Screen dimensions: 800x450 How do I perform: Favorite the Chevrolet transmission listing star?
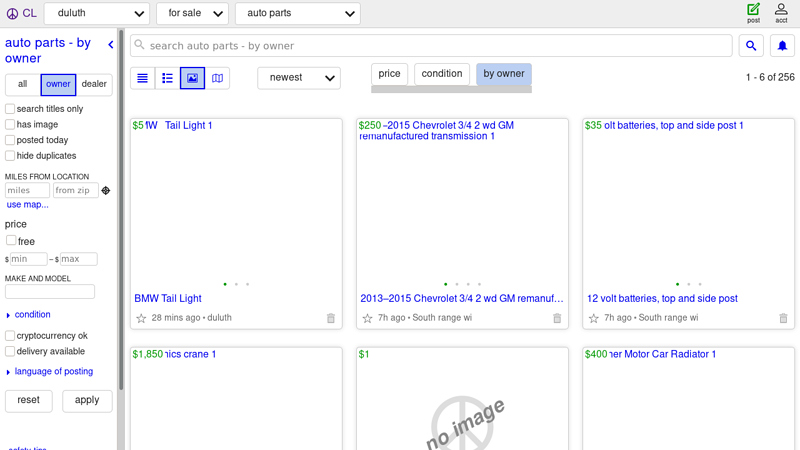[x=367, y=318]
